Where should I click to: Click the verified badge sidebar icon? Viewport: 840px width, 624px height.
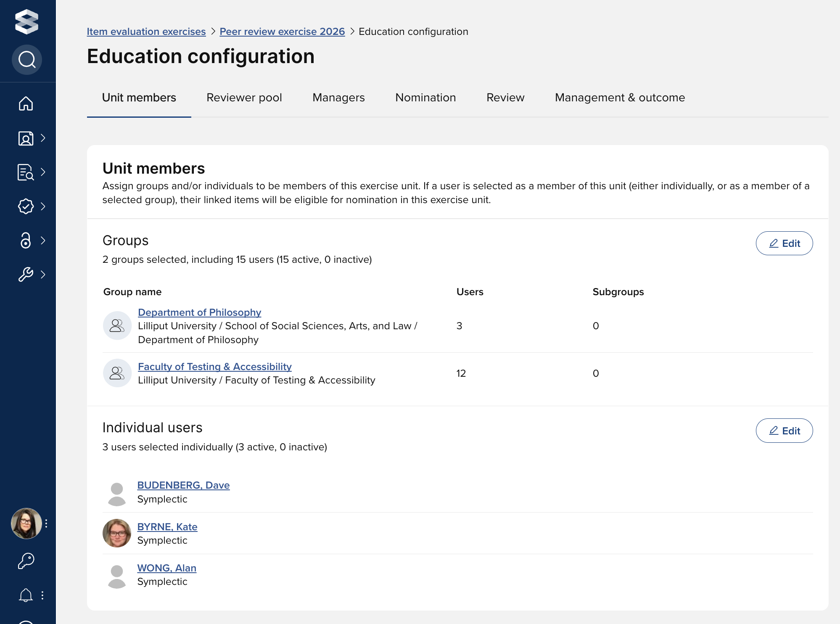coord(26,206)
